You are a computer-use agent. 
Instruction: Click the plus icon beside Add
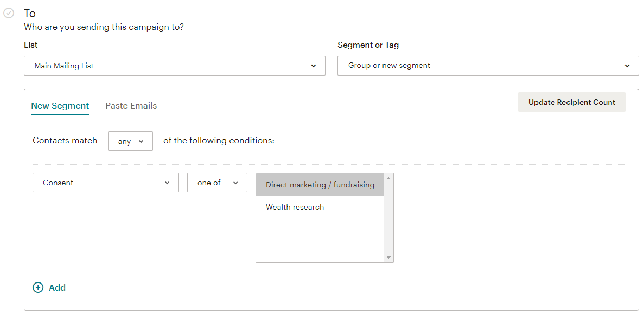(38, 287)
